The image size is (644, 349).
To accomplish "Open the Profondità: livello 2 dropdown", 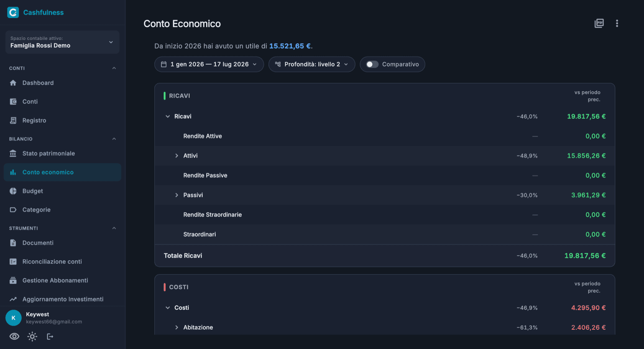I will [x=312, y=64].
